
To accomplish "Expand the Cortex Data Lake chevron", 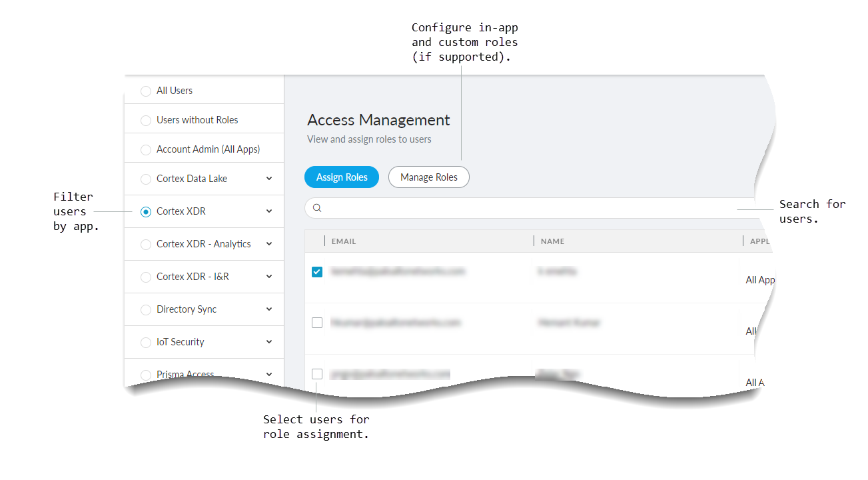I will tap(269, 179).
